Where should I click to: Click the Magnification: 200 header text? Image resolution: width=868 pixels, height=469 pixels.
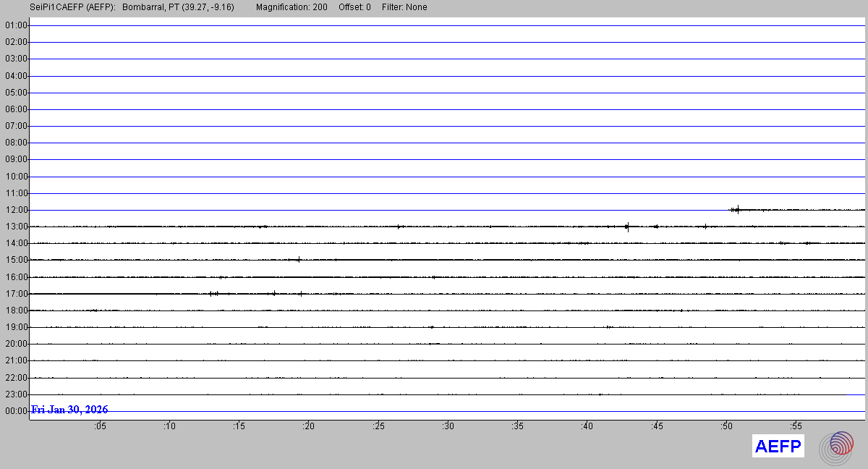[x=291, y=7]
